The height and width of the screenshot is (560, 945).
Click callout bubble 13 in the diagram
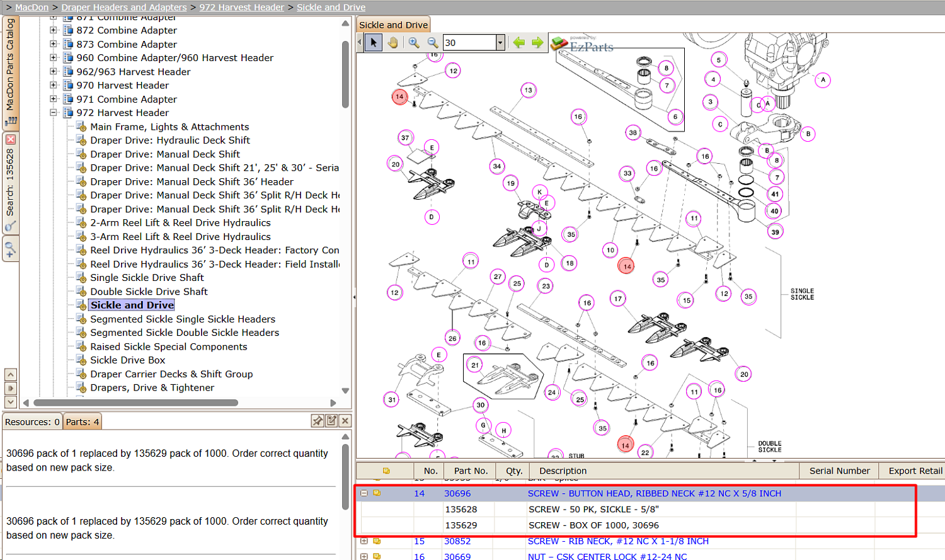[528, 90]
